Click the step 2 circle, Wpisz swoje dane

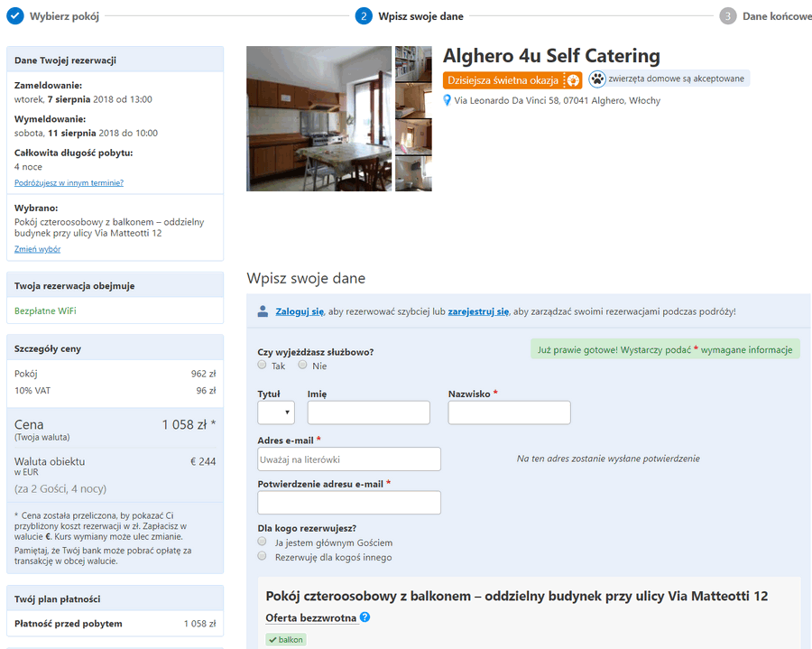click(364, 16)
